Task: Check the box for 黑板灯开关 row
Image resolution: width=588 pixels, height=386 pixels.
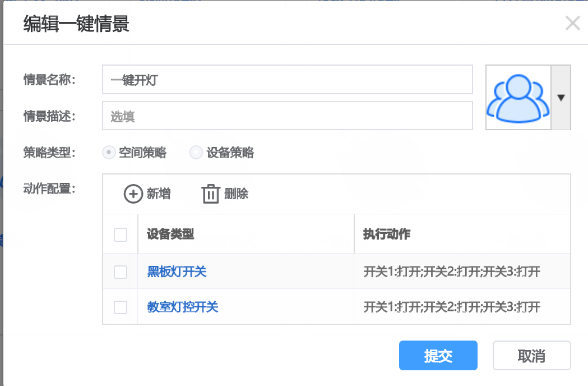Action: tap(121, 272)
